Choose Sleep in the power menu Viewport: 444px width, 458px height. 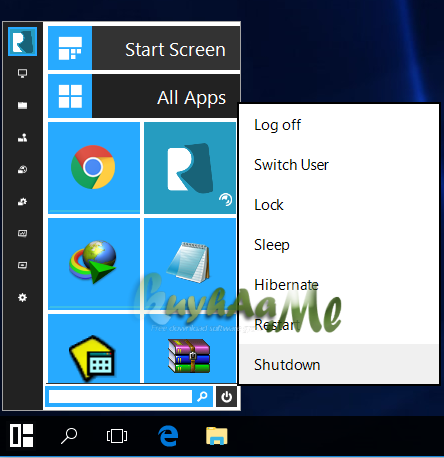(x=339, y=245)
